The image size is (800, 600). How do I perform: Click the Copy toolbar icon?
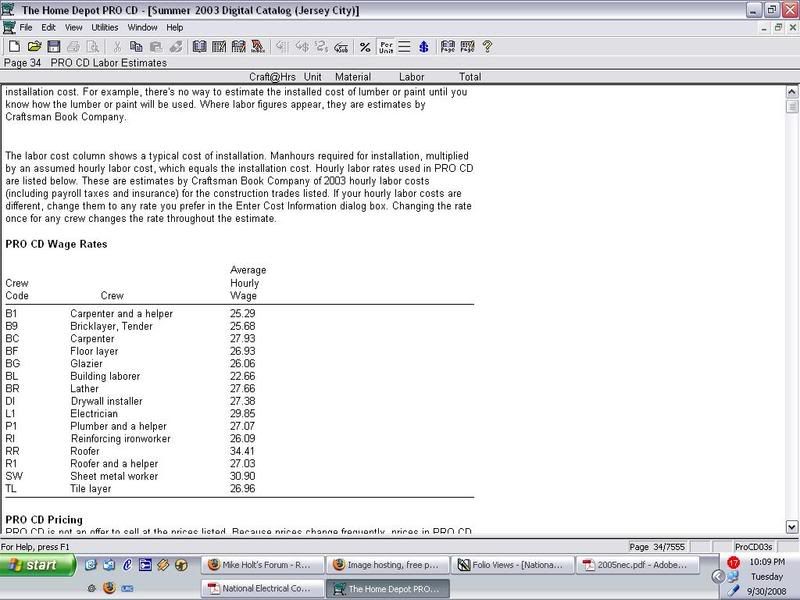(x=136, y=47)
